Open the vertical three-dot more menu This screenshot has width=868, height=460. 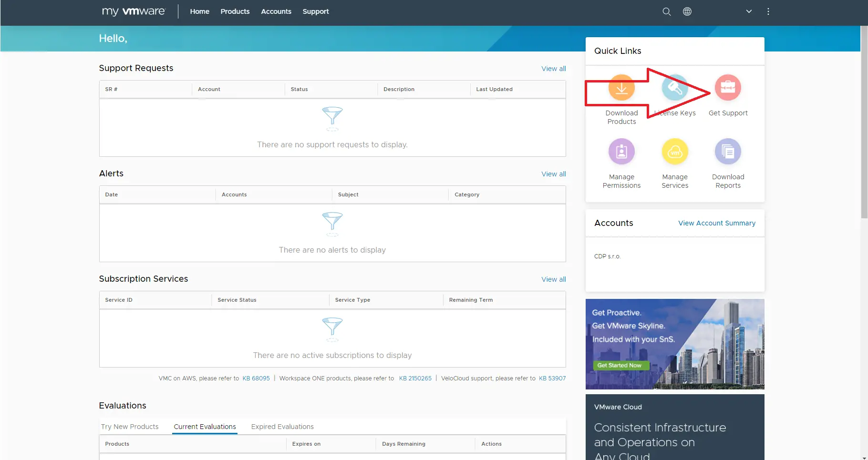[768, 11]
